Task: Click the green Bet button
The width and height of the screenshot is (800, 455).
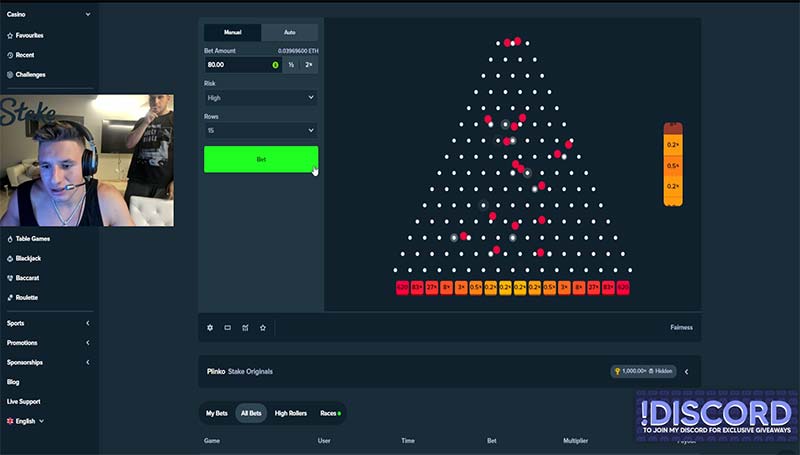Action: click(x=261, y=159)
